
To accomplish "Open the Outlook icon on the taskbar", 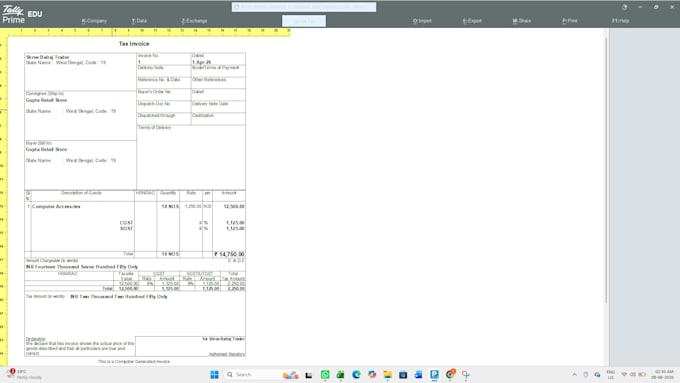I will [418, 374].
